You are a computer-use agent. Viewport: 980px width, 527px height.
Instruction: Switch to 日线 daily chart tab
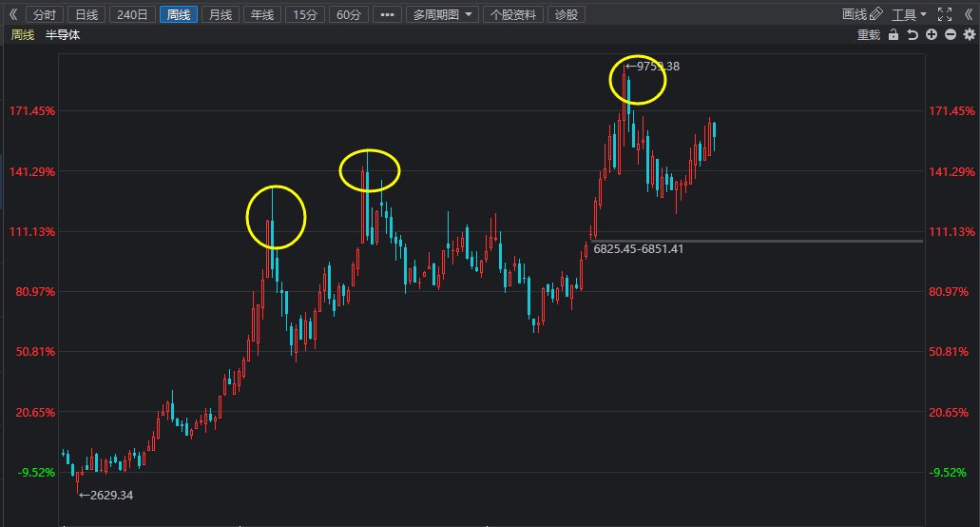(86, 14)
